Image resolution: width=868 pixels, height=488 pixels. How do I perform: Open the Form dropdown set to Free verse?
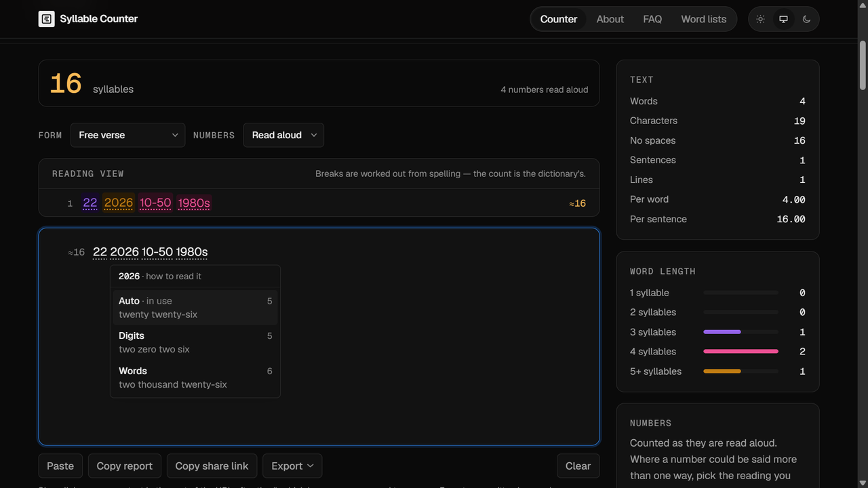[127, 135]
